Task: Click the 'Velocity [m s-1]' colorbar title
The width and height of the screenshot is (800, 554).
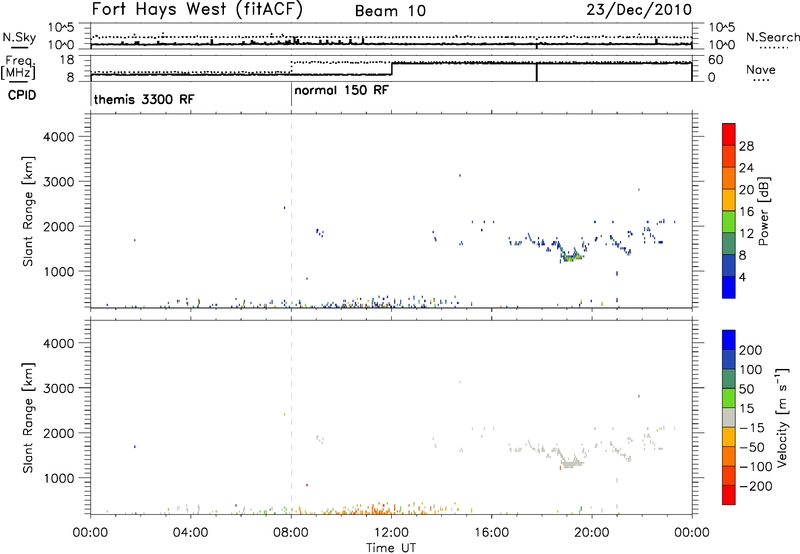Action: (782, 417)
